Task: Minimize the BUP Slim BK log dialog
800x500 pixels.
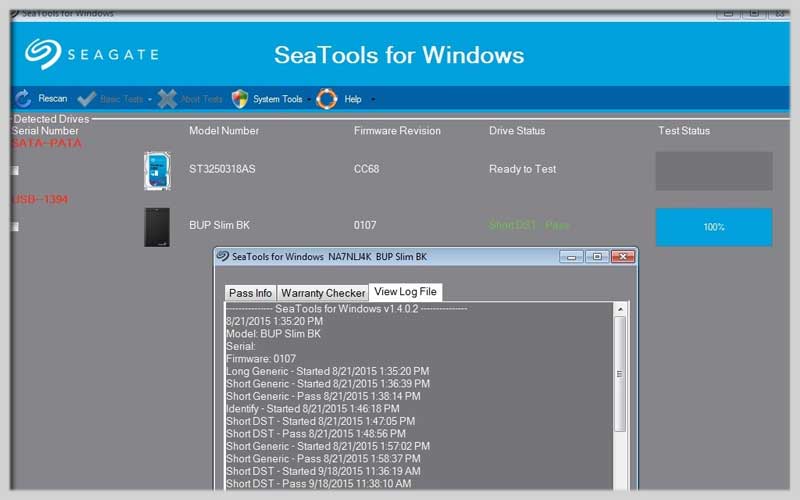Action: coord(571,257)
